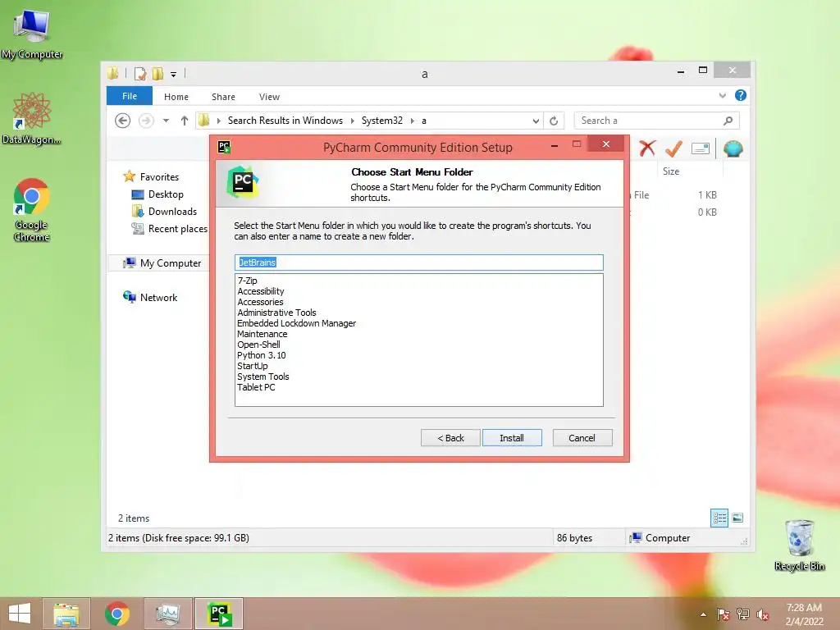Click Explorer back navigation arrow
Image resolution: width=840 pixels, height=630 pixels.
[123, 121]
